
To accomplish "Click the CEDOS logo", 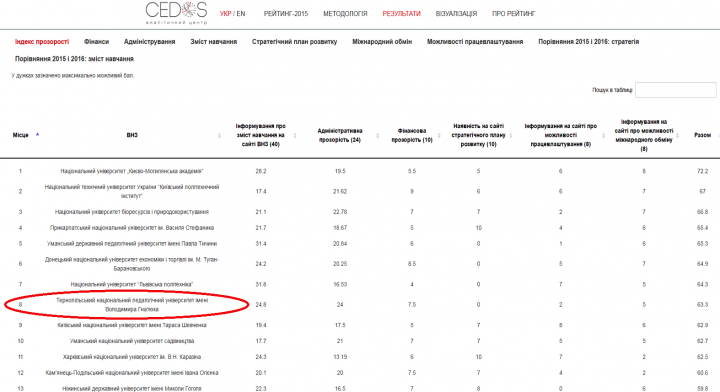I will click(x=176, y=12).
